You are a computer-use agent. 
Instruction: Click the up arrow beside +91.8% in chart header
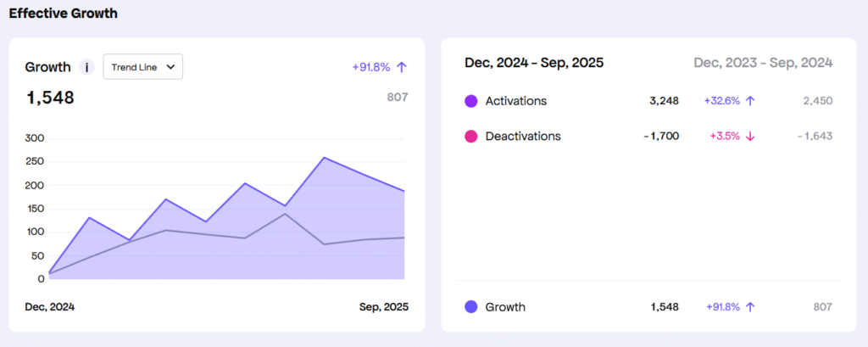(x=402, y=67)
